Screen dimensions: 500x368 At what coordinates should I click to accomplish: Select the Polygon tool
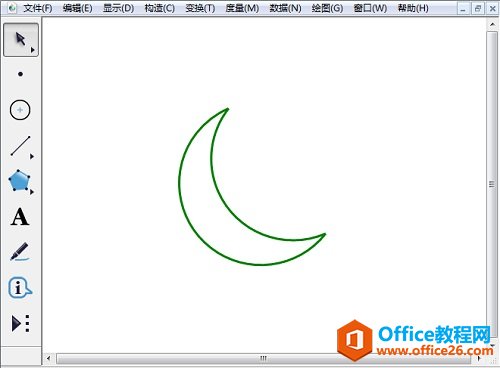tap(19, 180)
